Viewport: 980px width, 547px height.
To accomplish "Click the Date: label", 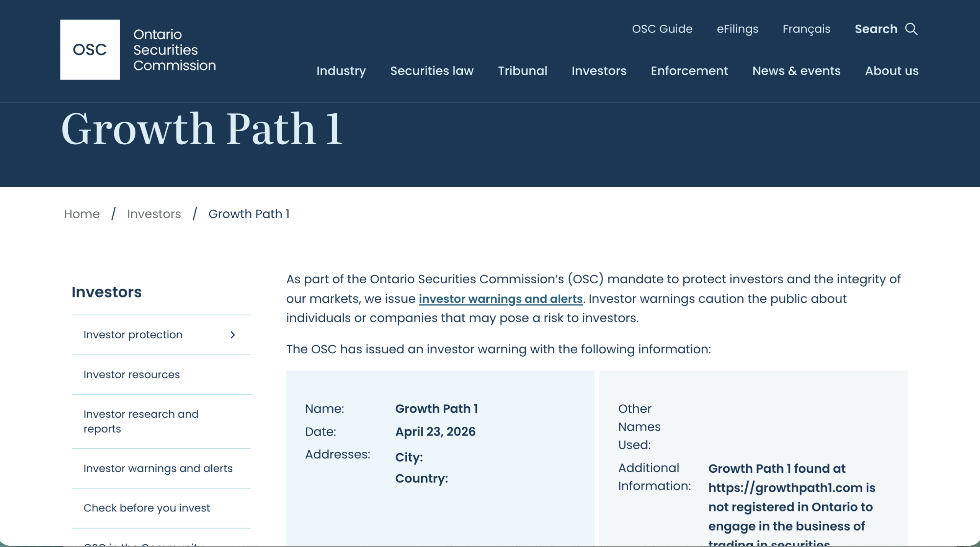I will [320, 432].
